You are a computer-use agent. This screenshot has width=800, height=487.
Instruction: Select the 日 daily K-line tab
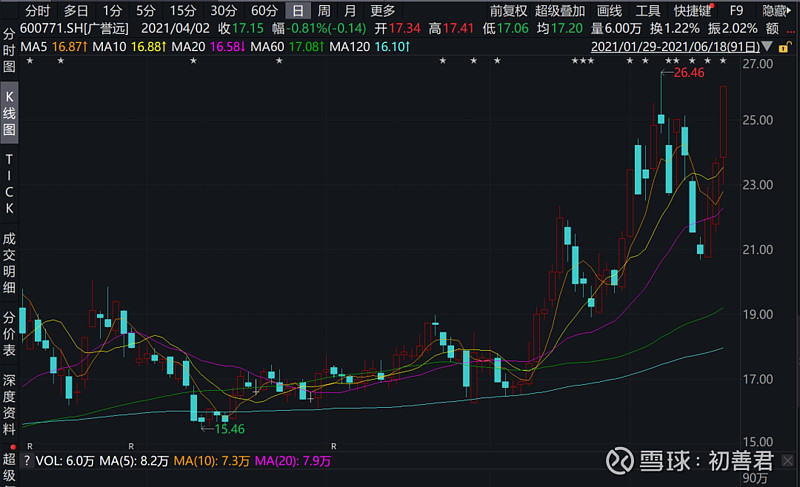(x=298, y=10)
